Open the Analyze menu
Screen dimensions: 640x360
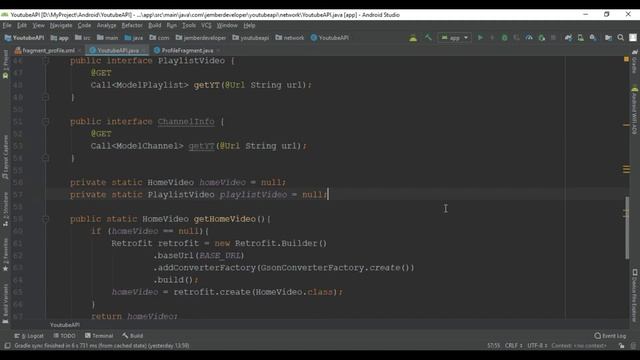[x=106, y=25]
